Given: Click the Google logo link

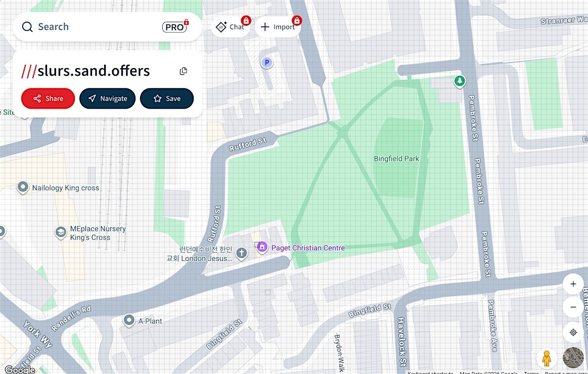Looking at the screenshot, I should tap(20, 369).
